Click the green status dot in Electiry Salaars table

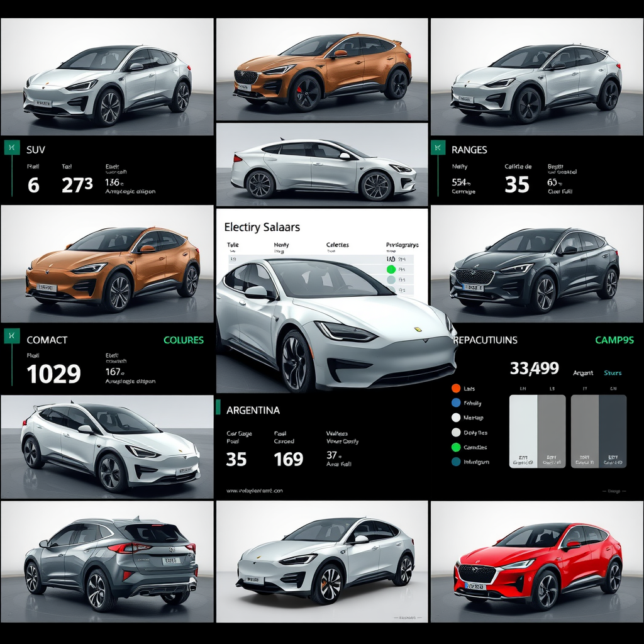391,269
